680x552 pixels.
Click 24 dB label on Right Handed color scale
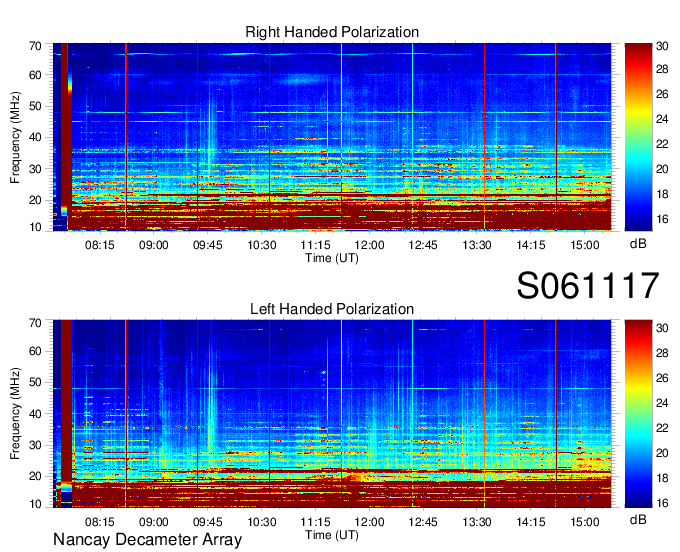tap(662, 119)
